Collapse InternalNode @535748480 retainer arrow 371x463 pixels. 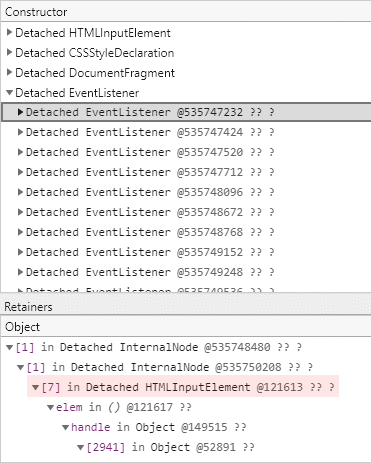click(x=10, y=348)
